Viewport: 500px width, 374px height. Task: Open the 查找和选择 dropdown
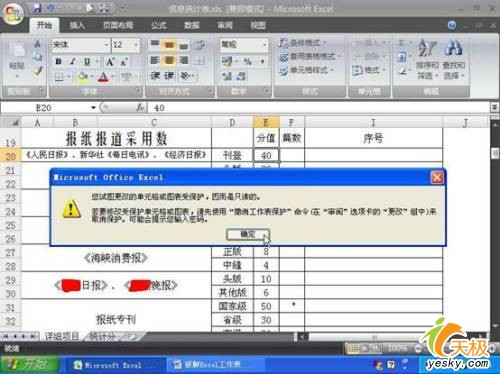[454, 59]
